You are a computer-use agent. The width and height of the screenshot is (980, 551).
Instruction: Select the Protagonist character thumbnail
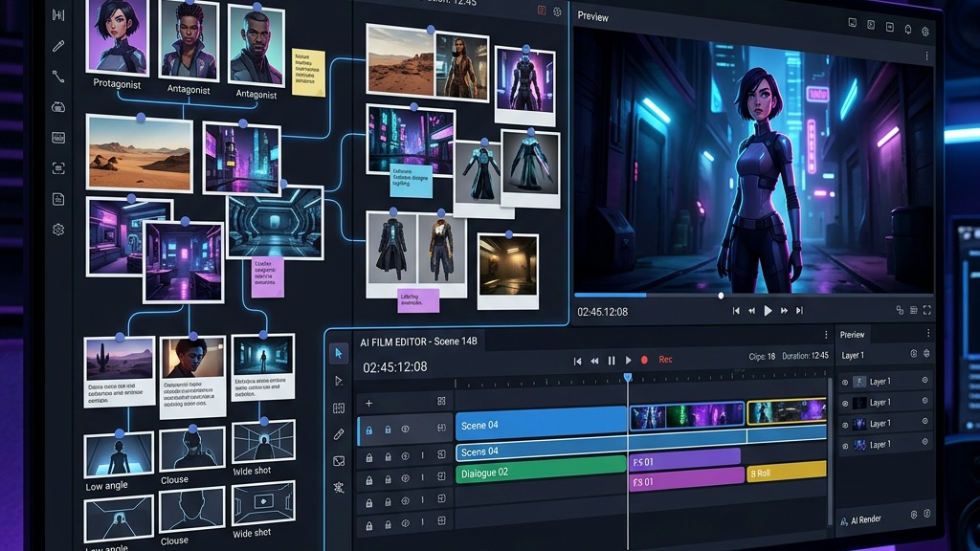(x=117, y=38)
